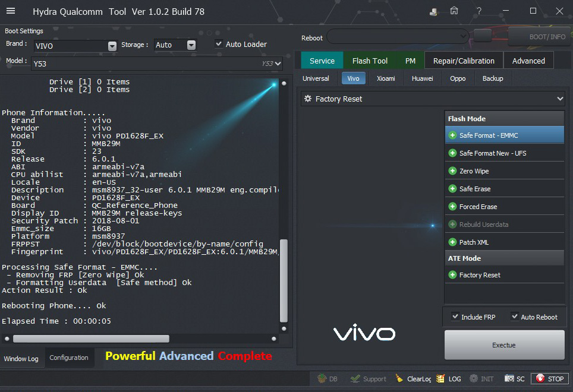573x392 pixels.
Task: Click the SC screenshot camera icon
Action: (x=509, y=378)
